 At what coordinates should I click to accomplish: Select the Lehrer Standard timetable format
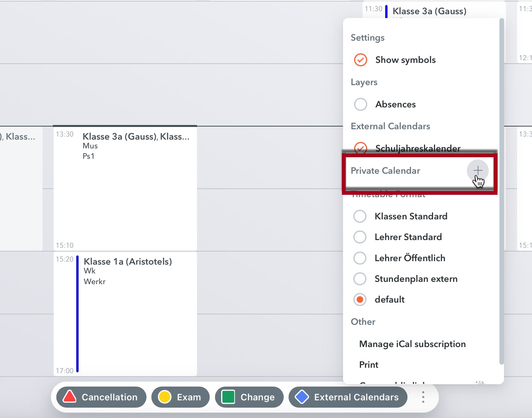360,237
